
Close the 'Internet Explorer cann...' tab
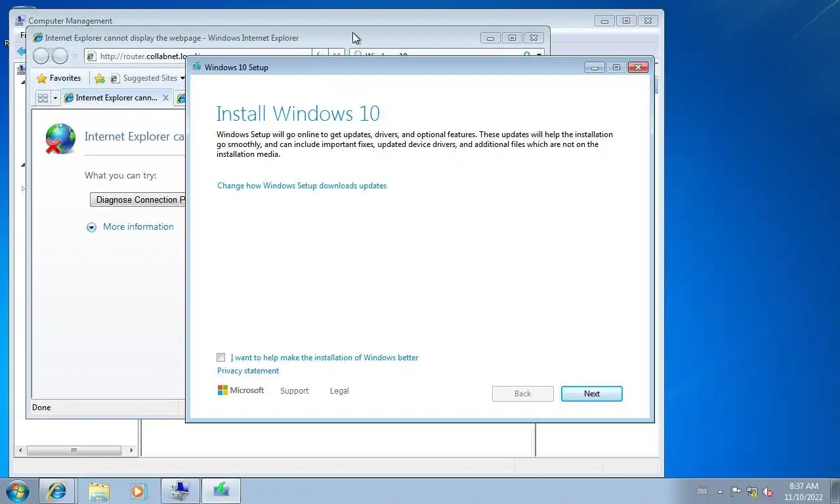165,98
